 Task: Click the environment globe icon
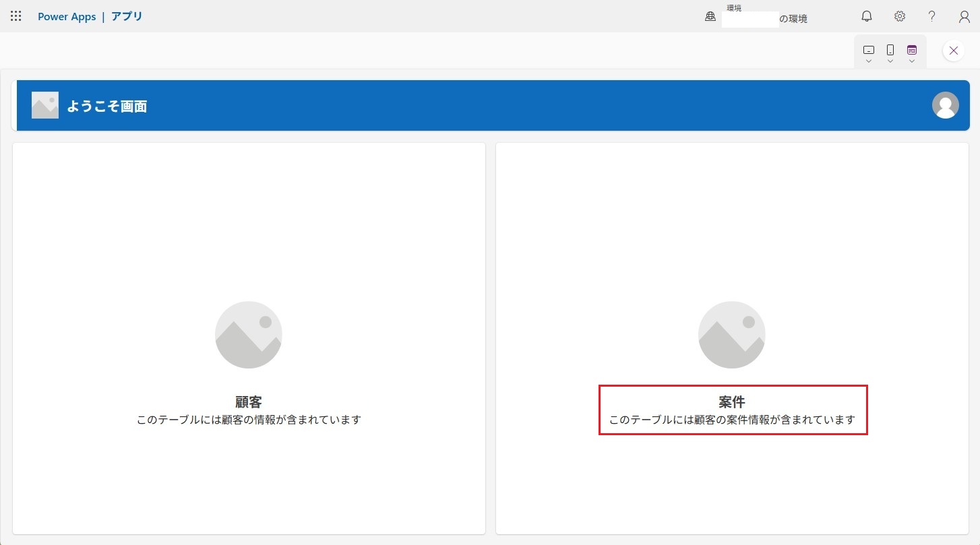tap(710, 18)
